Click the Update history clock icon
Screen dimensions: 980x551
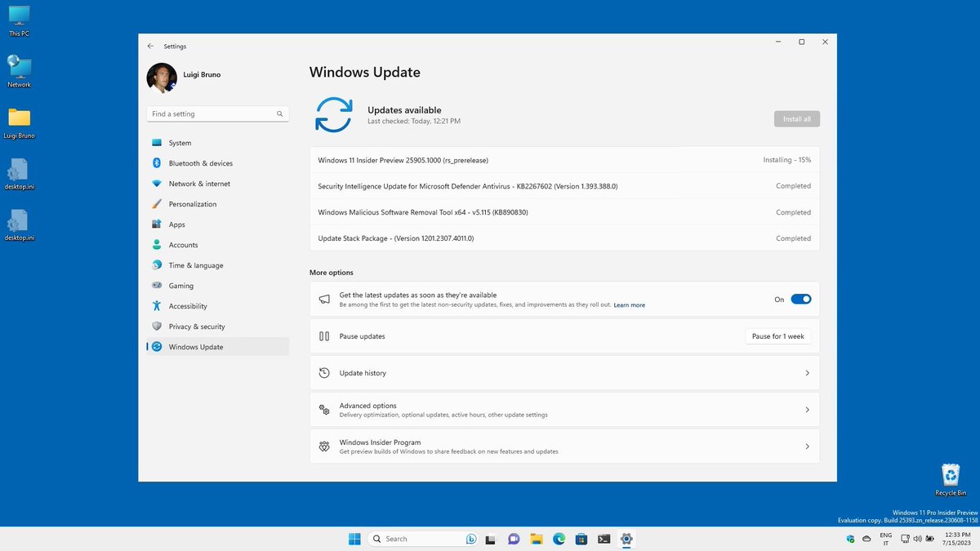[324, 373]
